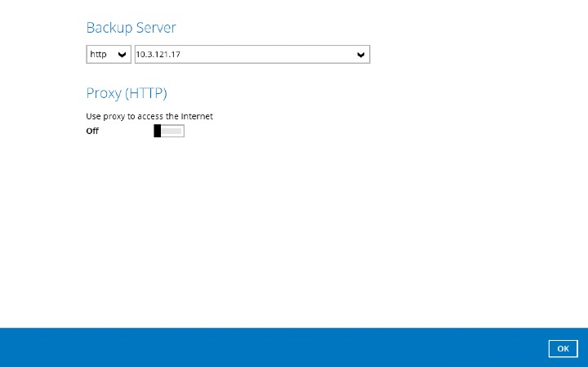The height and width of the screenshot is (367, 588).
Task: Click '(HTTP)' in the Proxy heading
Action: (147, 92)
